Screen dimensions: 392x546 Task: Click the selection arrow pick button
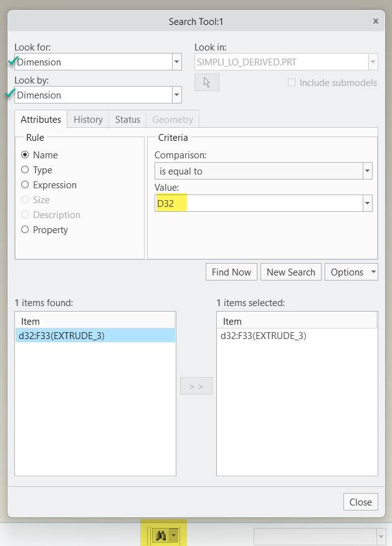click(x=207, y=82)
